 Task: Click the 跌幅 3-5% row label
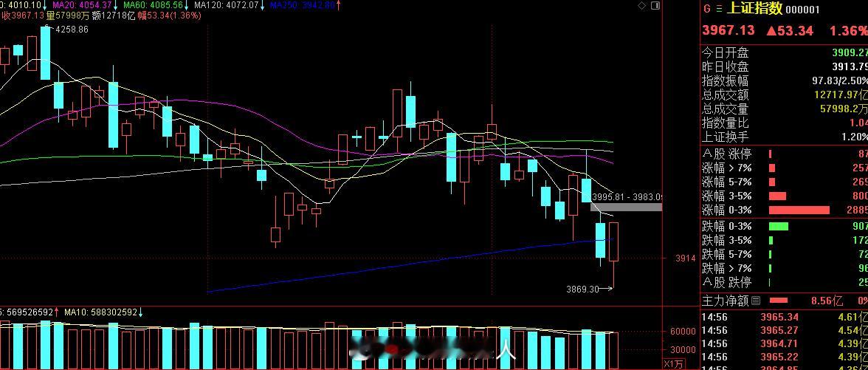(x=727, y=241)
